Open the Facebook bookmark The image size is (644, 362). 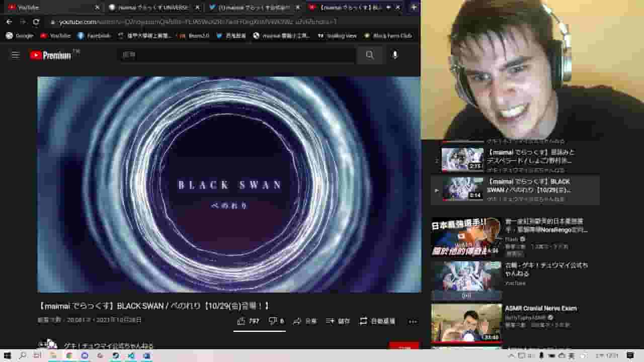pyautogui.click(x=94, y=36)
